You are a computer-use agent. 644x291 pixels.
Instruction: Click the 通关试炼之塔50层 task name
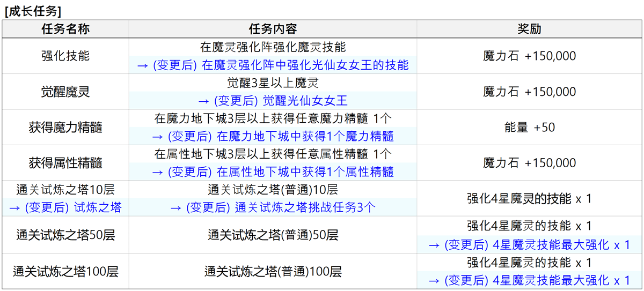point(65,235)
